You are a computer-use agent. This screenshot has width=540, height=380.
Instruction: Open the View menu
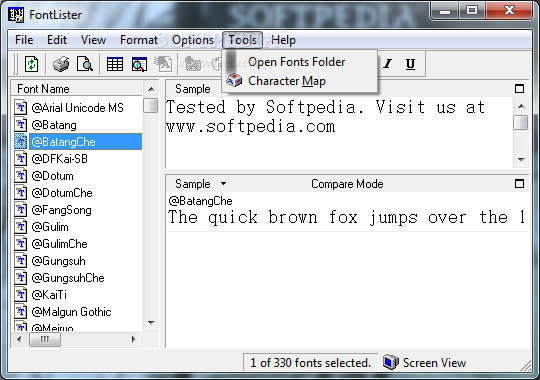[93, 40]
